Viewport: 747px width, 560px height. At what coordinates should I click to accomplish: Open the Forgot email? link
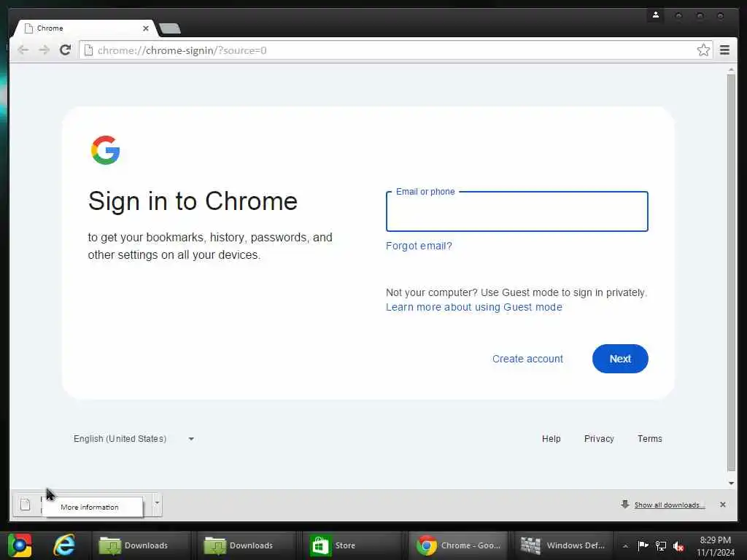coord(419,246)
